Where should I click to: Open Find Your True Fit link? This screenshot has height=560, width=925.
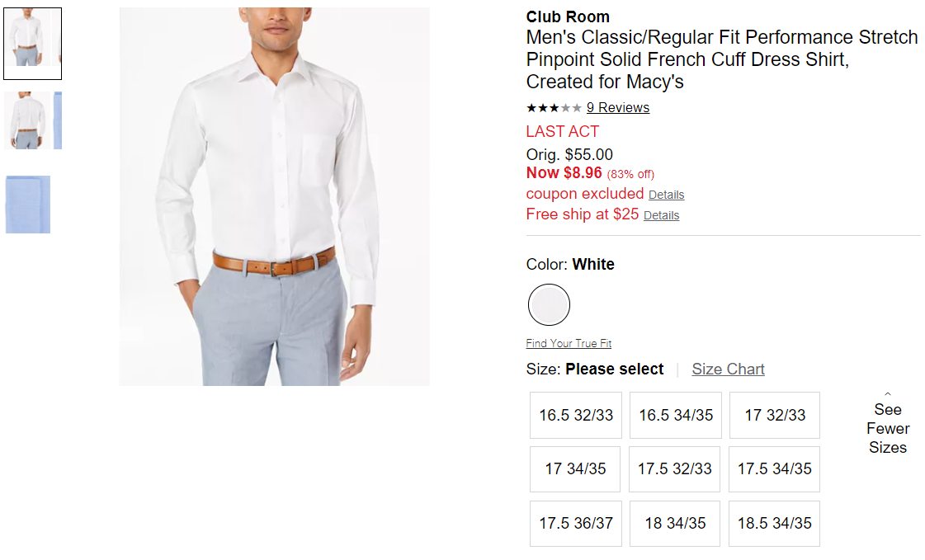(569, 343)
